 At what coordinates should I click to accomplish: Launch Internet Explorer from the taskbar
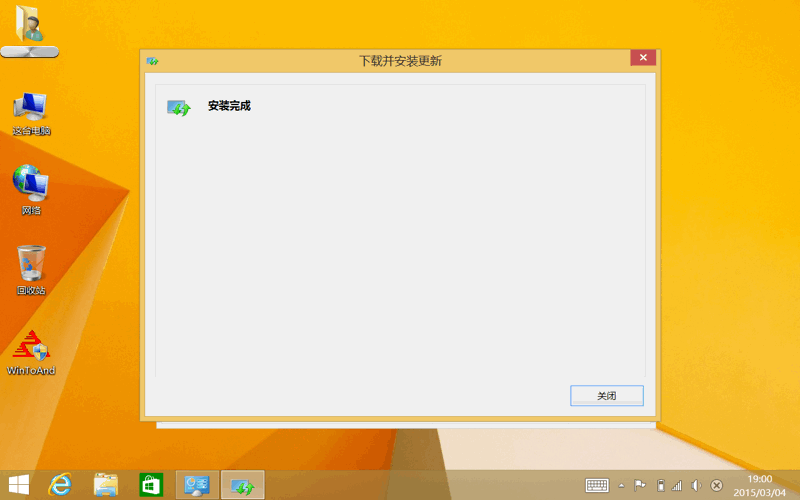[62, 485]
